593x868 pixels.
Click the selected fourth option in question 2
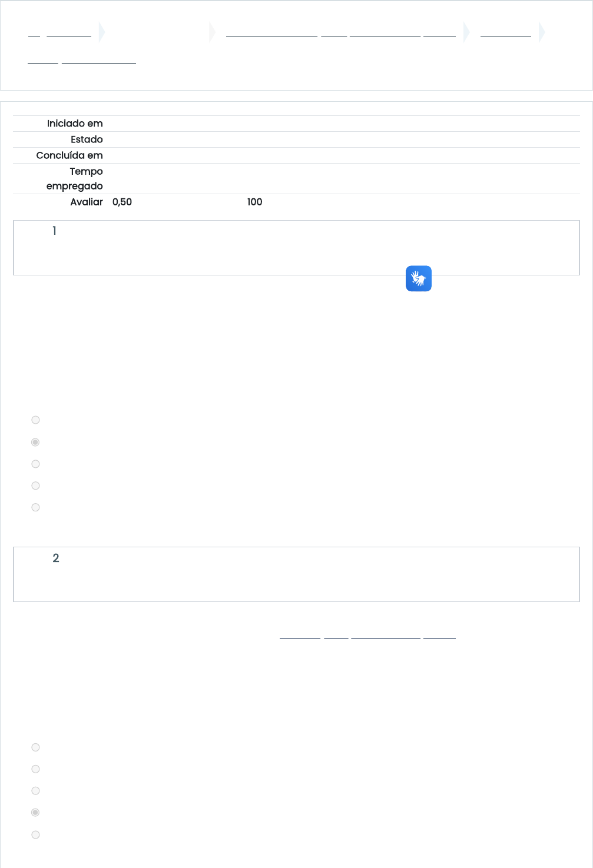[35, 813]
